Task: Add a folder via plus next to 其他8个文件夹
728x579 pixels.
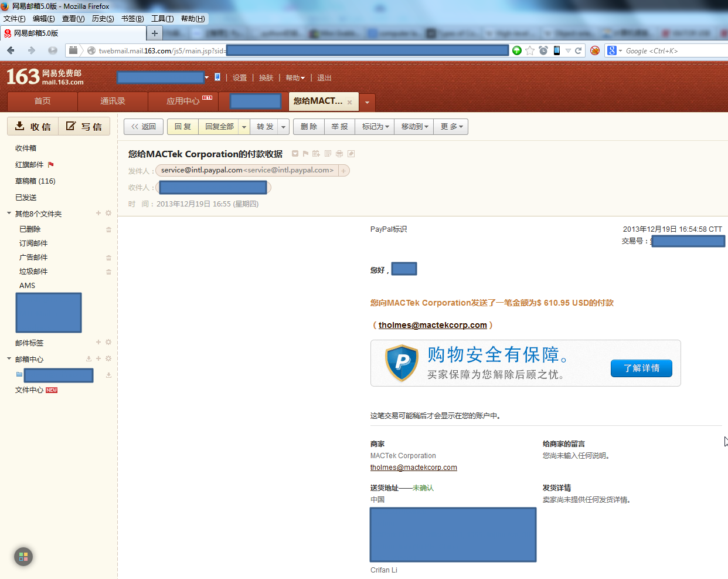Action: [98, 213]
